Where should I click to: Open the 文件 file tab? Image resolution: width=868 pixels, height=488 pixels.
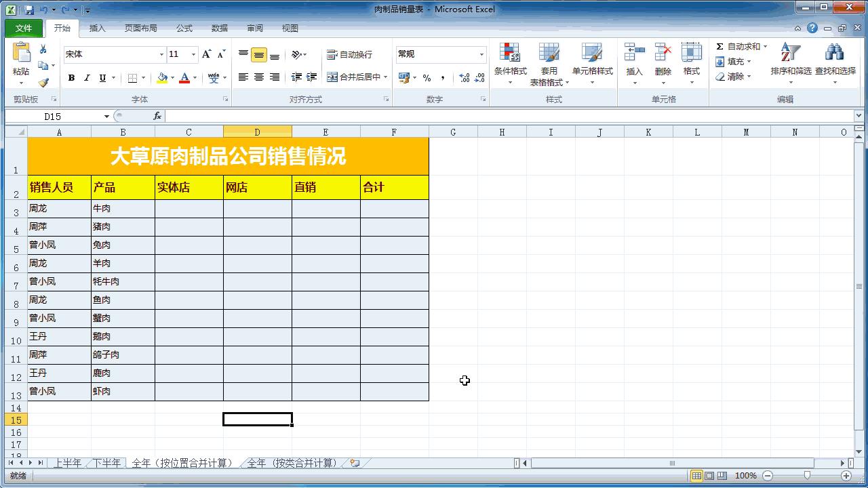[x=24, y=28]
